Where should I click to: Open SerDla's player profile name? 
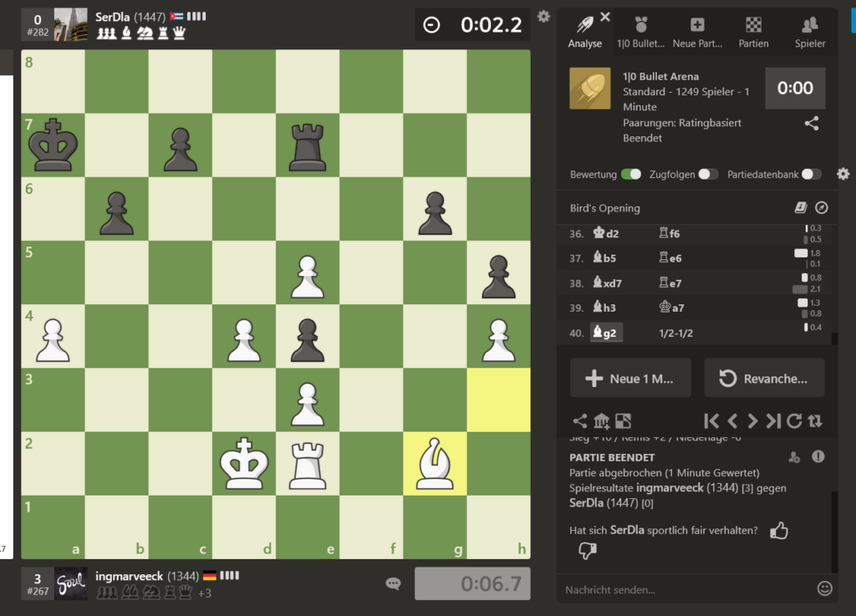(113, 17)
